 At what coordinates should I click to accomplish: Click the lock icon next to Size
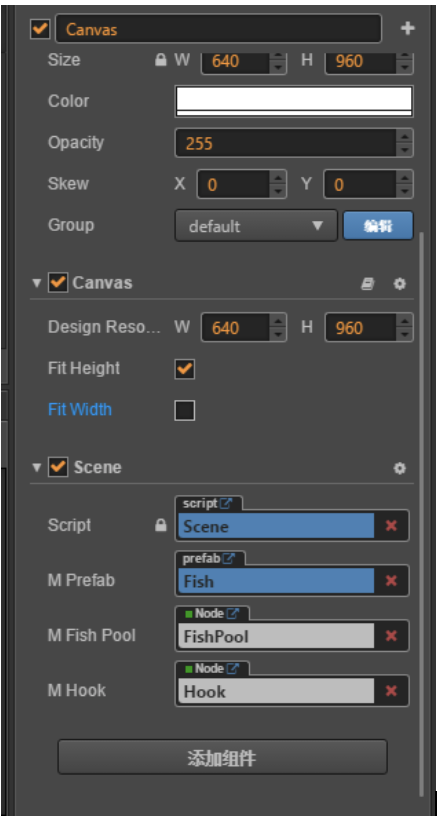pyautogui.click(x=161, y=60)
